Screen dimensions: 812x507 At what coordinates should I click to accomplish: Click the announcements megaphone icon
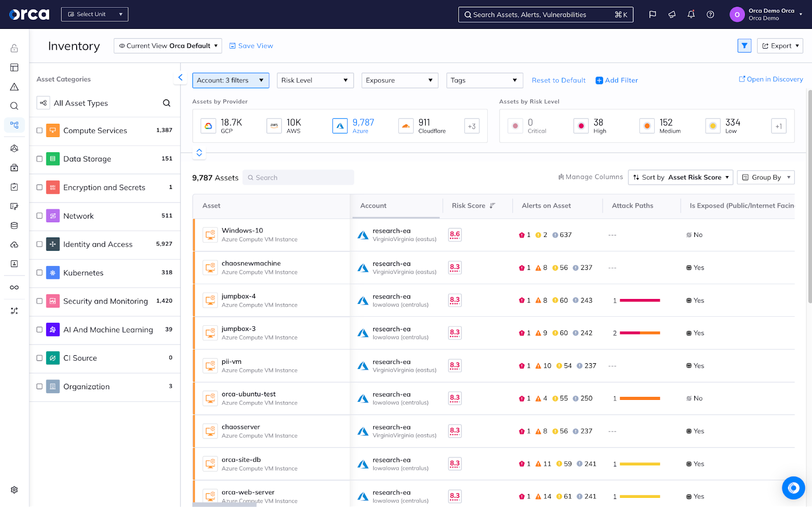pos(671,14)
